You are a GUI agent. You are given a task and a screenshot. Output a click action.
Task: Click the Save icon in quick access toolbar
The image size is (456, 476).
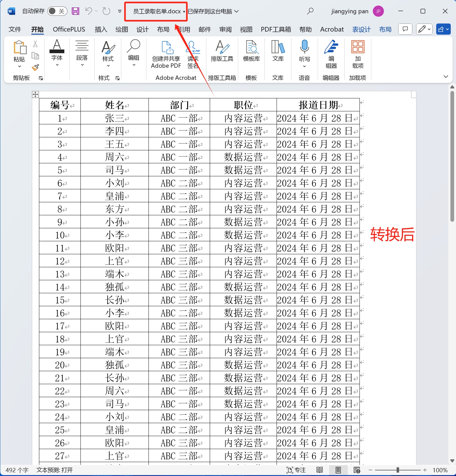75,11
